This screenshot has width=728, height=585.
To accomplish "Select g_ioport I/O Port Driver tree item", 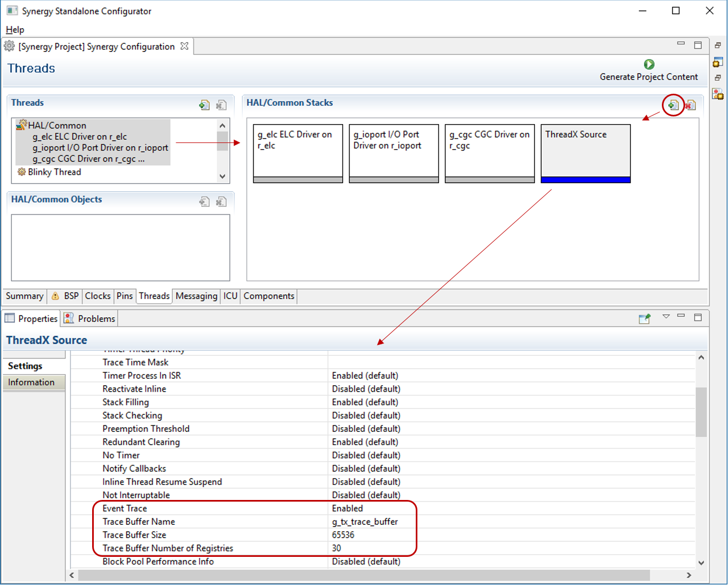I will click(100, 148).
